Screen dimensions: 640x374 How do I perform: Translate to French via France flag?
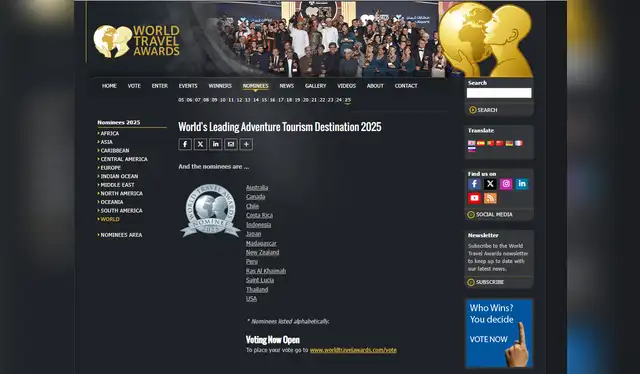tap(518, 143)
